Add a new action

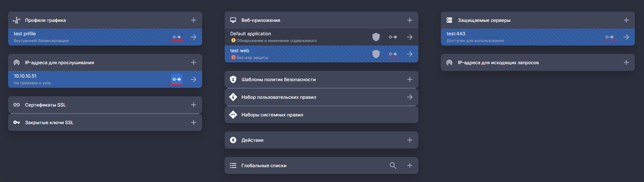click(409, 140)
